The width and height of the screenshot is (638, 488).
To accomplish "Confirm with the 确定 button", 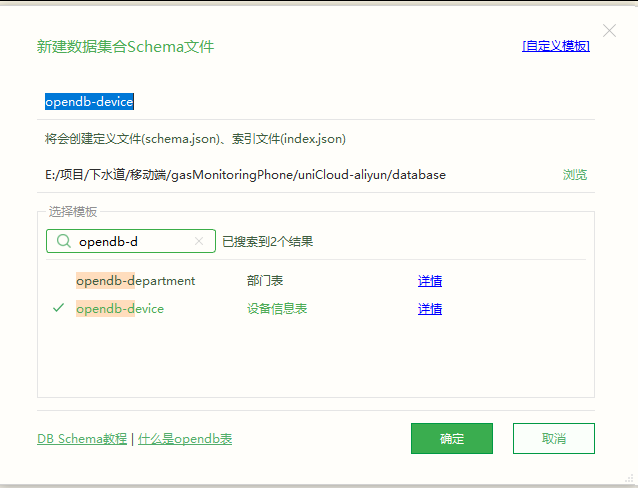I will coord(452,438).
